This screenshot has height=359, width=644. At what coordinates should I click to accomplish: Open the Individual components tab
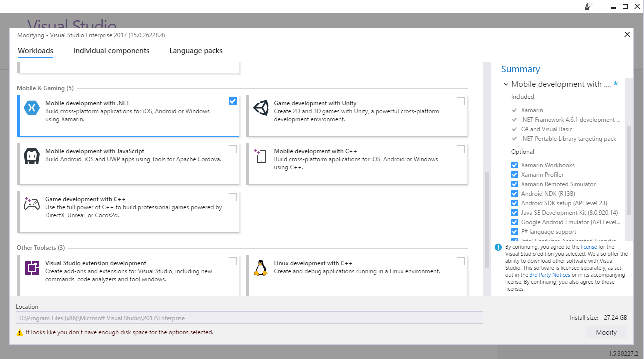pyautogui.click(x=111, y=51)
